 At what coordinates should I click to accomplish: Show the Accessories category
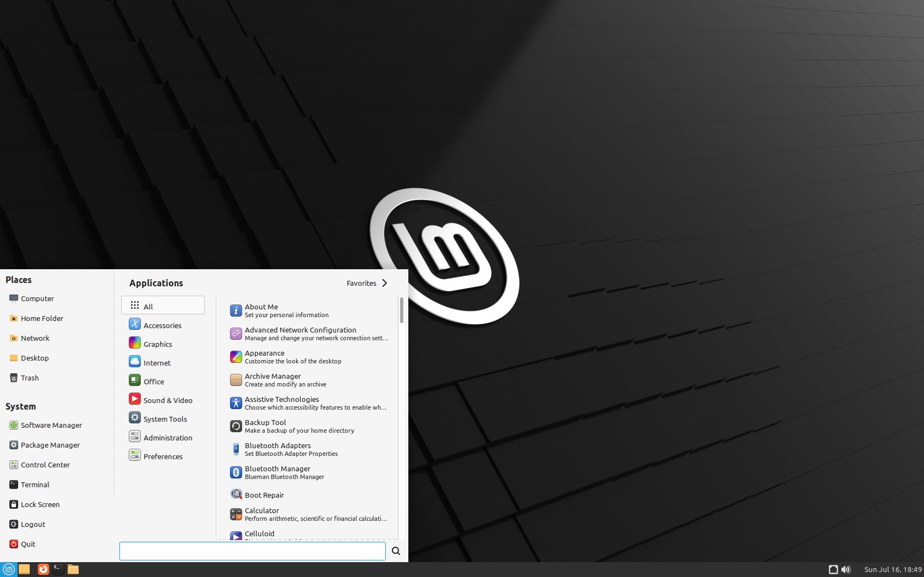pyautogui.click(x=163, y=325)
